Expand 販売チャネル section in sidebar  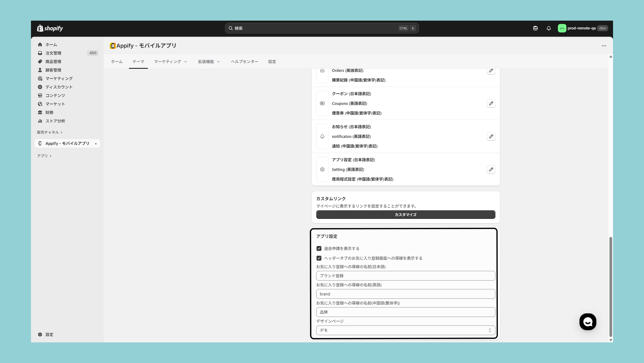tap(50, 132)
